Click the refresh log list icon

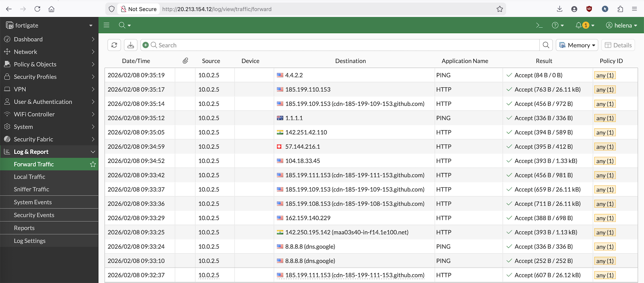[114, 45]
